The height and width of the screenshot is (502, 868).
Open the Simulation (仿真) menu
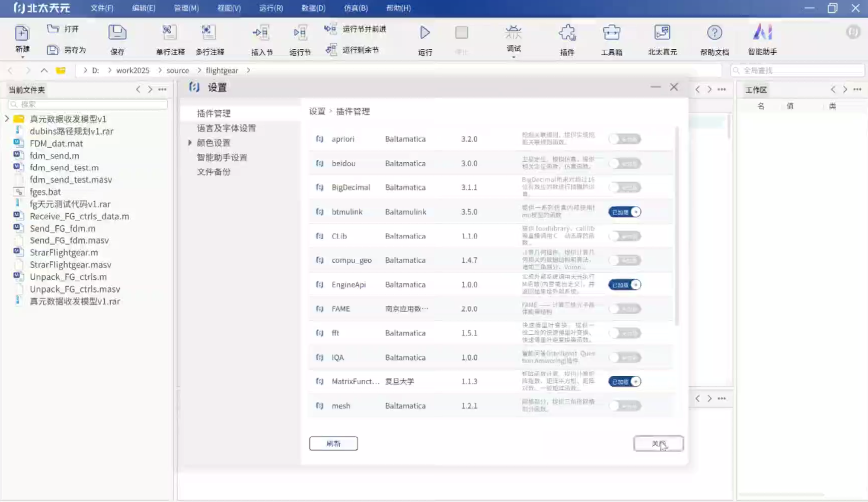click(x=355, y=8)
